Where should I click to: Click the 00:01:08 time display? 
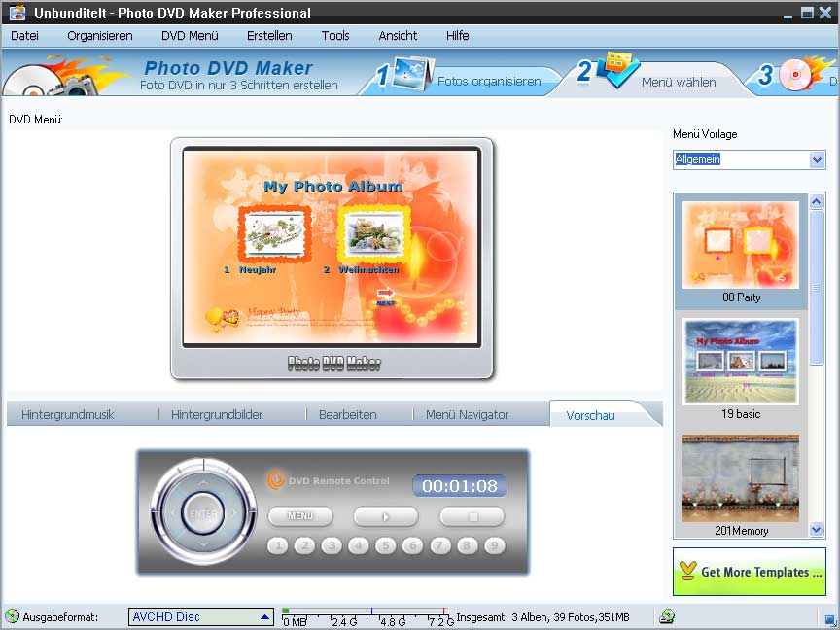pos(460,486)
